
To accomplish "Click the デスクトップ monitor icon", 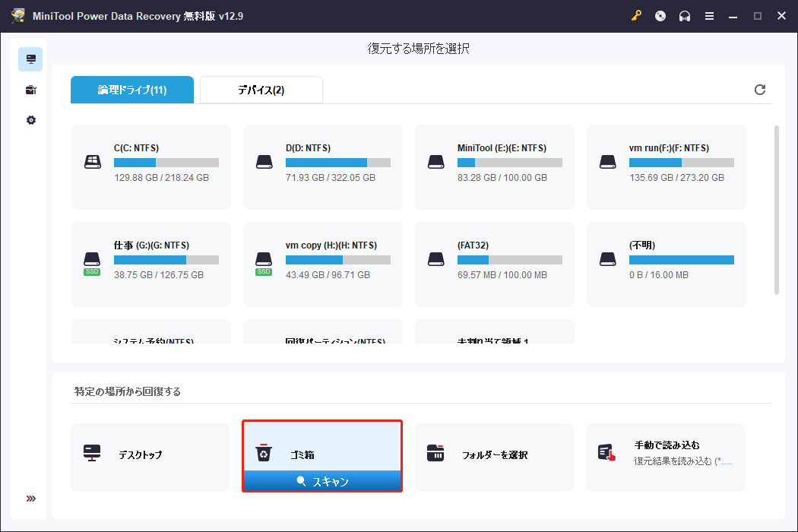I will [x=92, y=453].
